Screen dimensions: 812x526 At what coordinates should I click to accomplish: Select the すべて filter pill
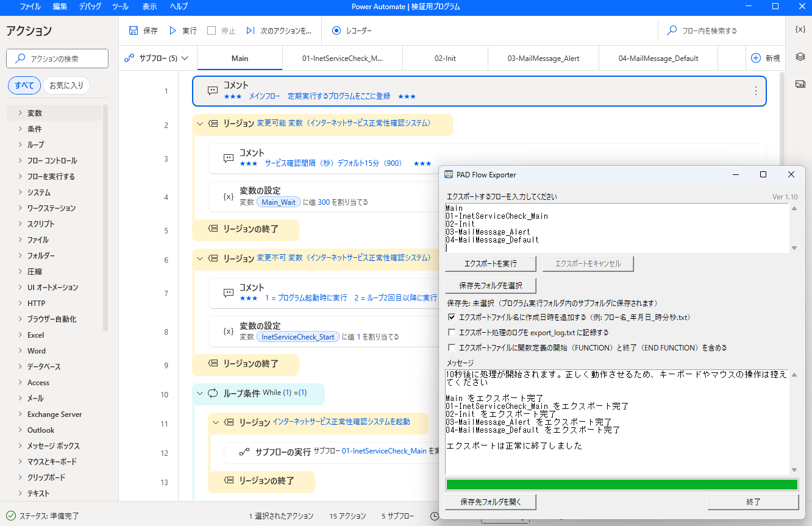pyautogui.click(x=24, y=85)
